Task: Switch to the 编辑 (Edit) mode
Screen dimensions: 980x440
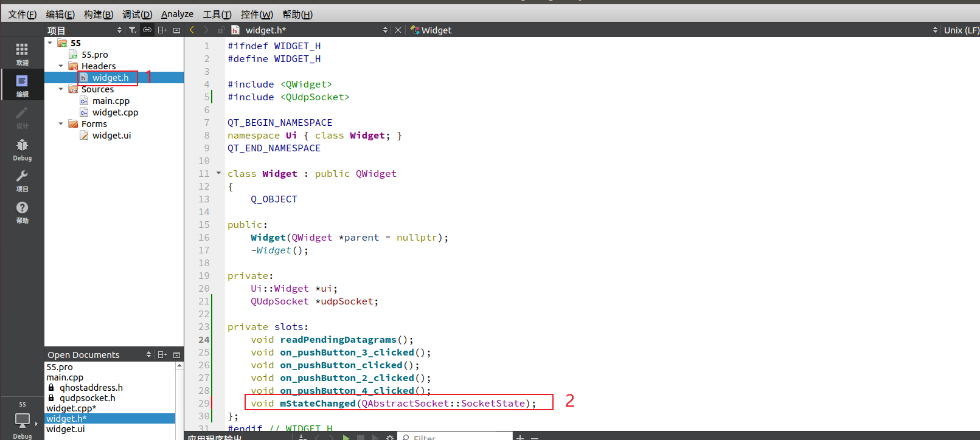Action: pos(22,85)
